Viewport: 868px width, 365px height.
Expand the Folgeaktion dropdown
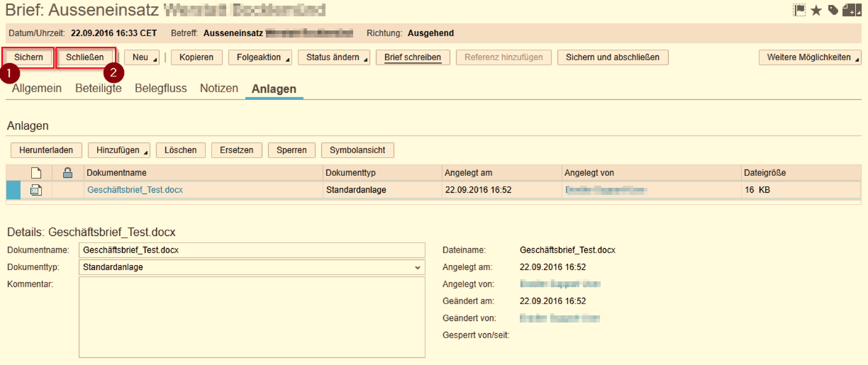click(x=260, y=57)
